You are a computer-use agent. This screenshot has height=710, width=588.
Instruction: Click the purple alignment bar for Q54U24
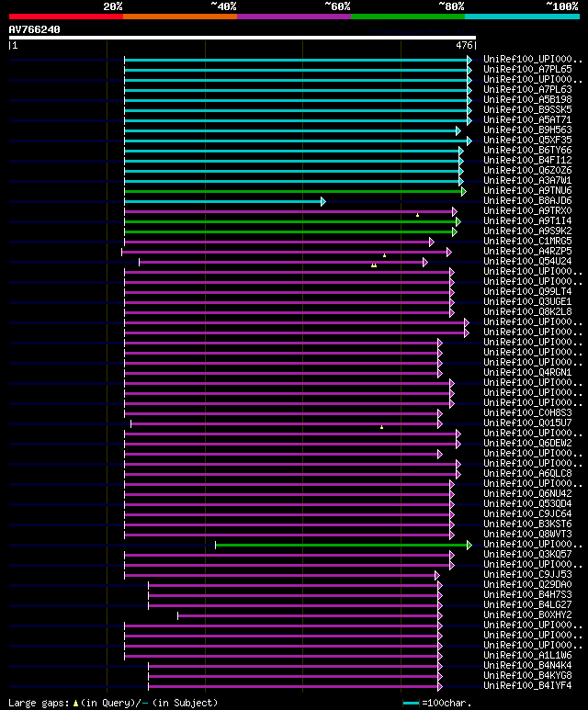click(x=283, y=262)
